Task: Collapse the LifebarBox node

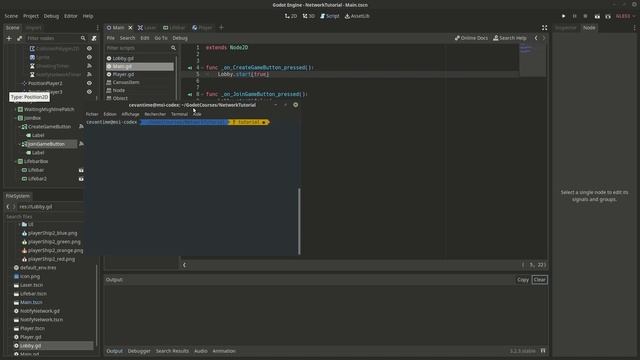Action: (x=16, y=161)
